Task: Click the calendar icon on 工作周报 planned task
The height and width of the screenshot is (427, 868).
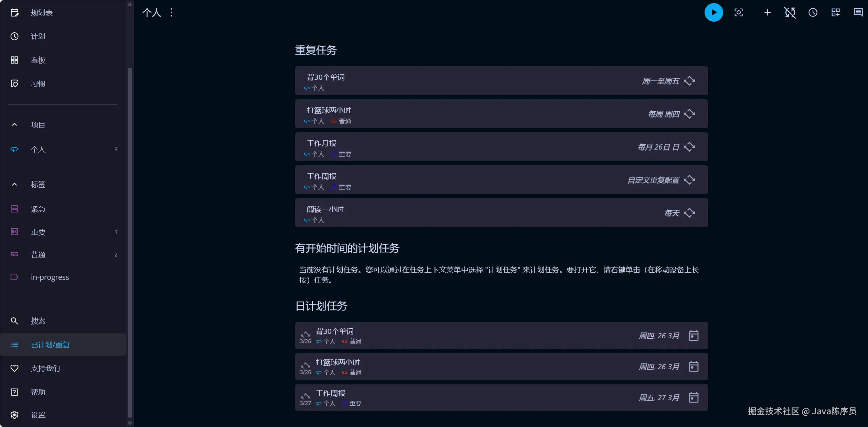Action: point(694,397)
